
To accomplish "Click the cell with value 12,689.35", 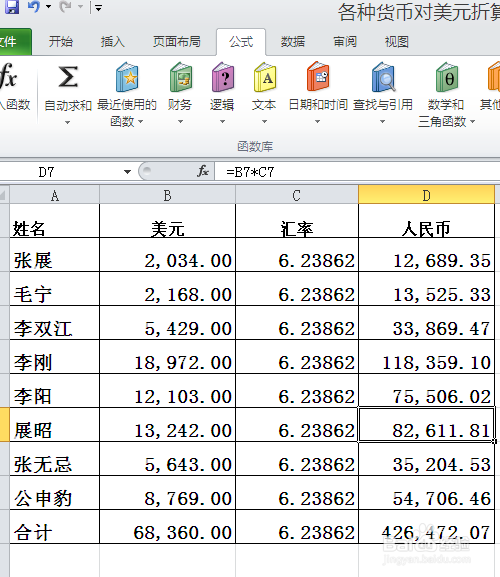I will pyautogui.click(x=426, y=255).
